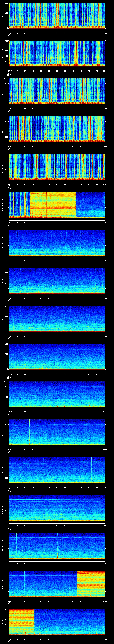This screenshot has height=644, width=114.
Task: Click the 35:00 end time label
Action: coord(105,223)
